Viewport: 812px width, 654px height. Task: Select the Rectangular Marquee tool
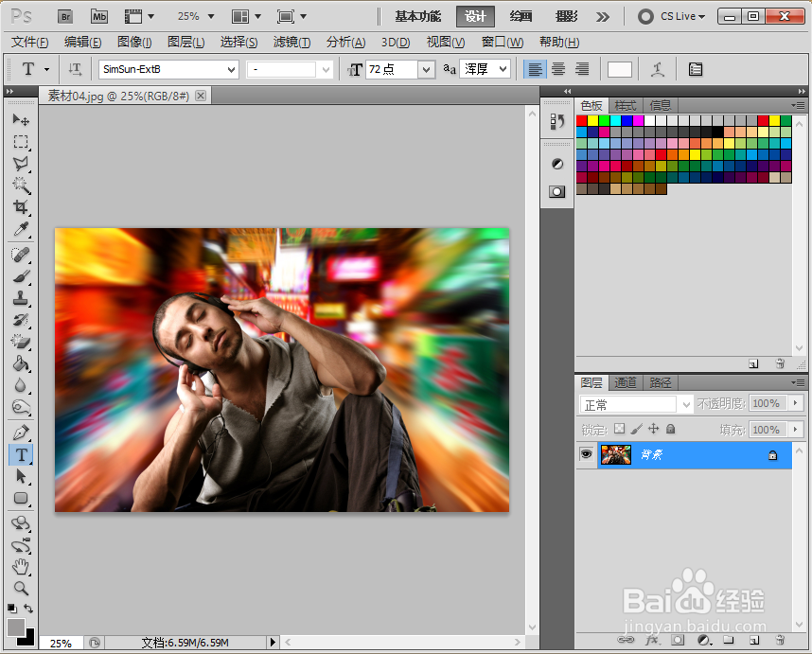pyautogui.click(x=21, y=142)
